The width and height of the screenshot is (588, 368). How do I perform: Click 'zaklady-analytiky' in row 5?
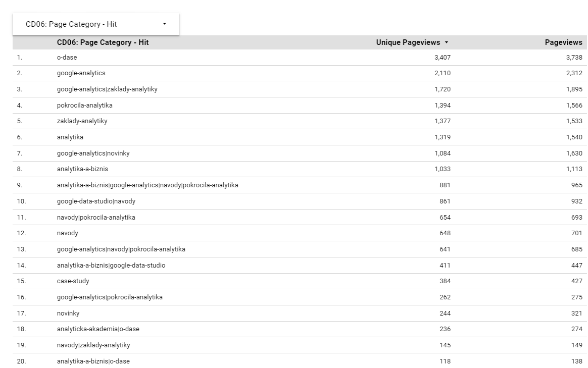82,121
